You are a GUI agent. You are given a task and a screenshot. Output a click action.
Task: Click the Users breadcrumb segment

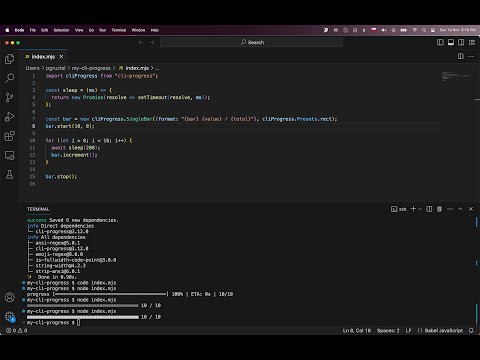(x=32, y=68)
